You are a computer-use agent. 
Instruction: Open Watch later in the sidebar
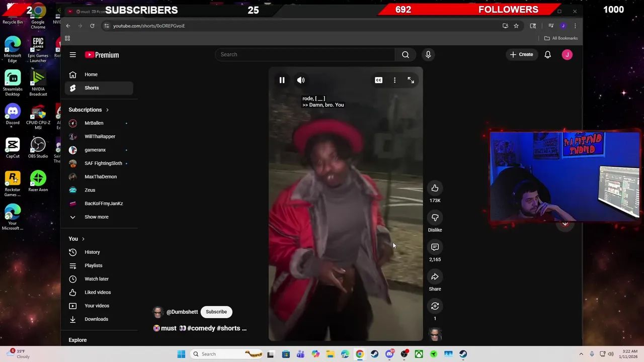coord(99,279)
